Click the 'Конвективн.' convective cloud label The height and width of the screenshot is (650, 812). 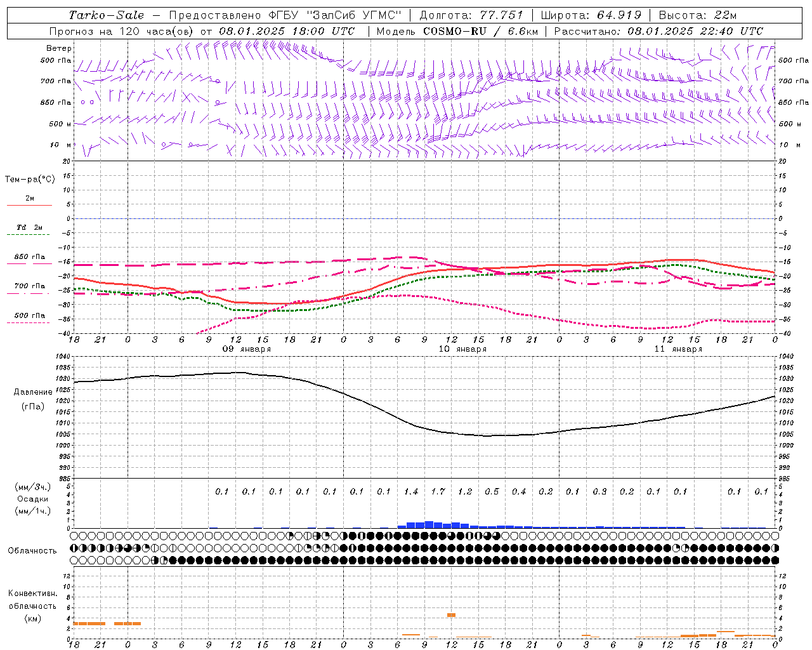click(x=33, y=594)
